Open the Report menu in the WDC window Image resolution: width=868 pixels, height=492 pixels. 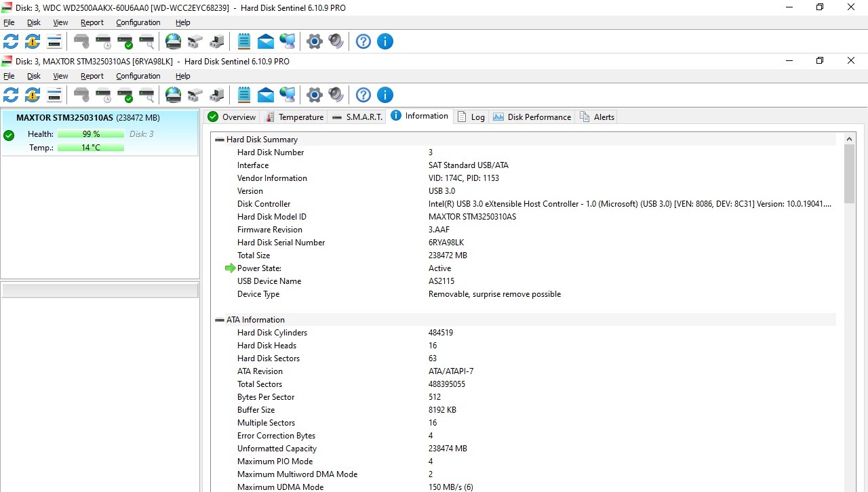92,22
